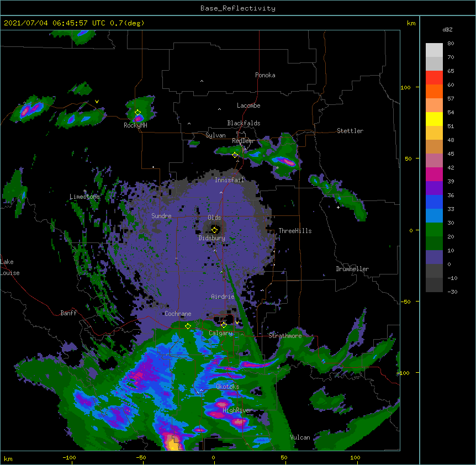Screen dimensions: 476x465
Task: Click the -100 tick on the bottom axis
Action: 69,457
